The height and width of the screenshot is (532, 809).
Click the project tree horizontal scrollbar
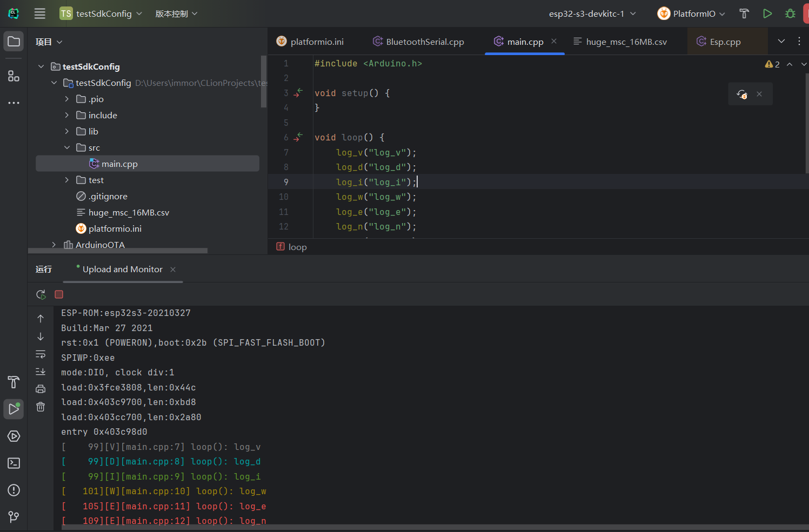(x=118, y=251)
